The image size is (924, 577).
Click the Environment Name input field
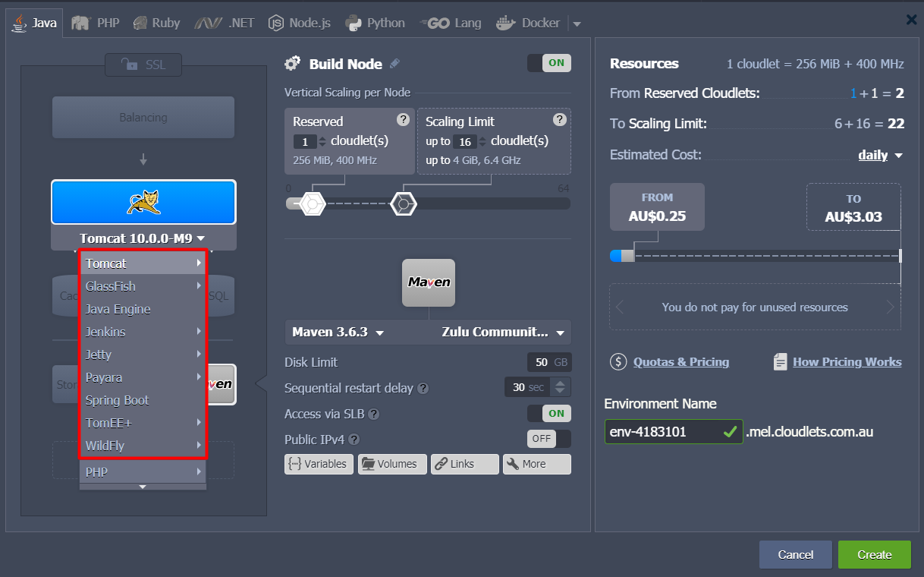tap(674, 431)
